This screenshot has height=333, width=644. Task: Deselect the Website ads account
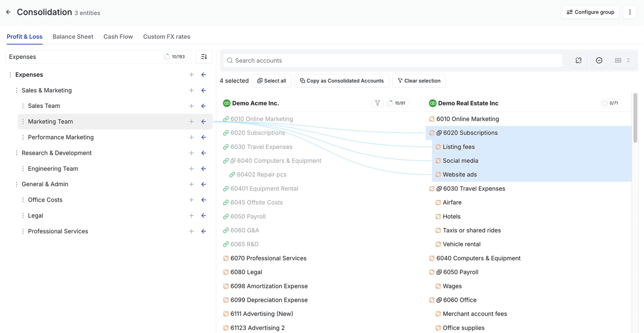(x=459, y=174)
